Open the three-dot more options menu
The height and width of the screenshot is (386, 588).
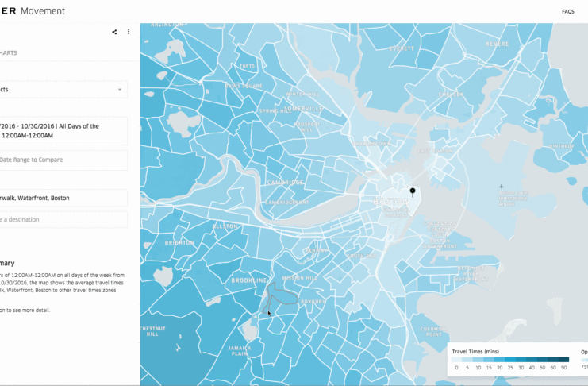129,32
